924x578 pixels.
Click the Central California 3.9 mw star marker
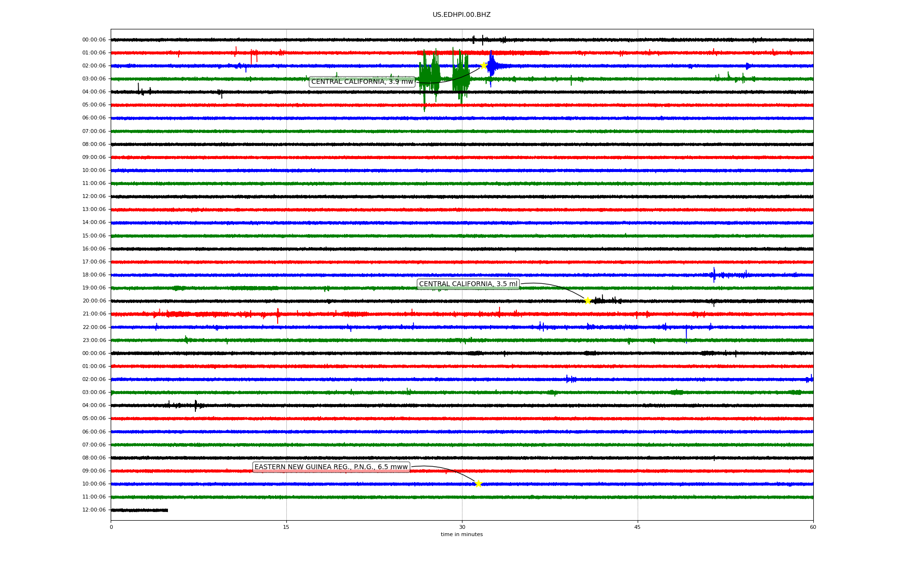(x=483, y=66)
